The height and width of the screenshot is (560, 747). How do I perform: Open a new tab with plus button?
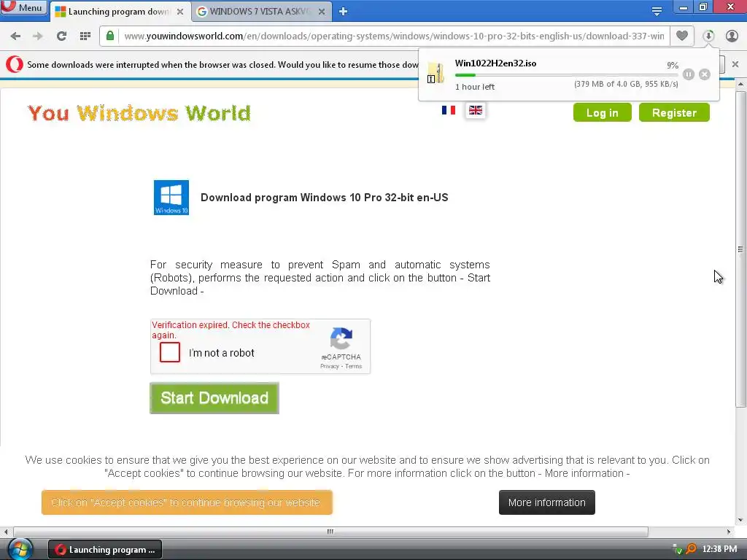point(343,12)
